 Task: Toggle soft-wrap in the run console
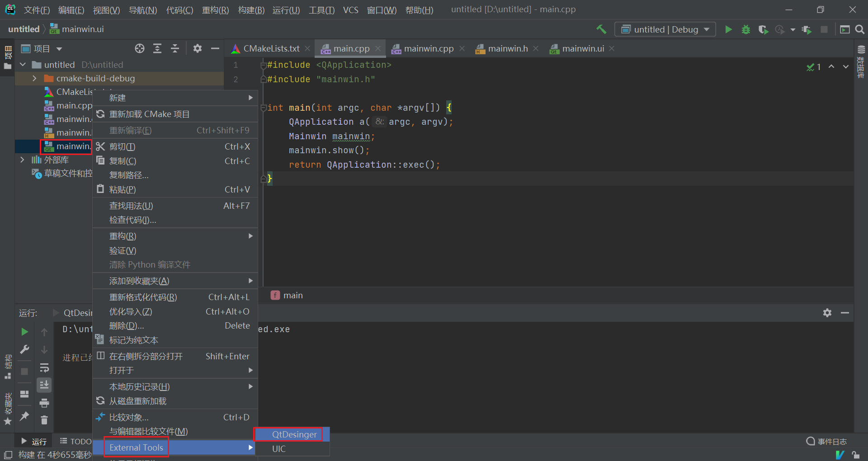click(x=44, y=368)
